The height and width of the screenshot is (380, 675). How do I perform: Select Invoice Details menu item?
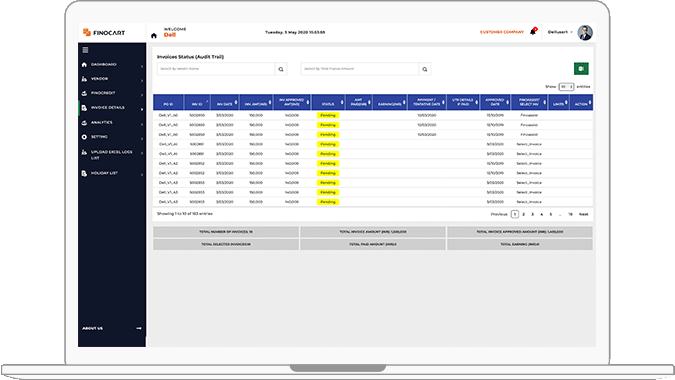(108, 108)
